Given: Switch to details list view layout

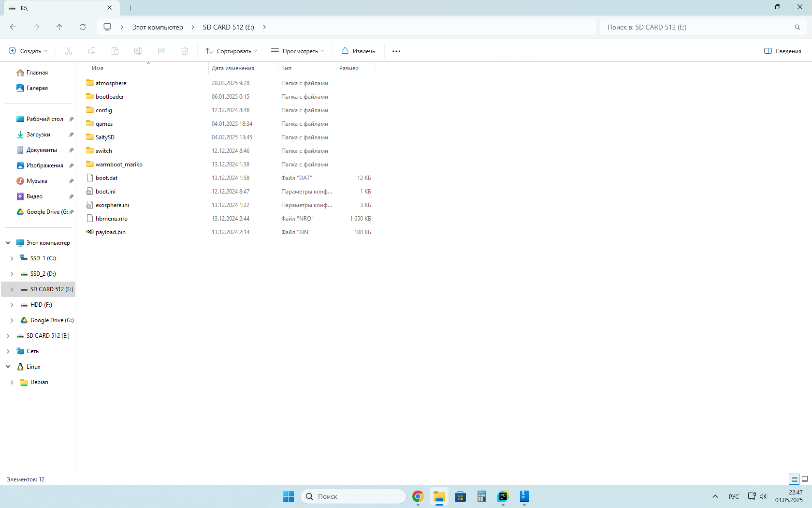Looking at the screenshot, I should tap(794, 479).
